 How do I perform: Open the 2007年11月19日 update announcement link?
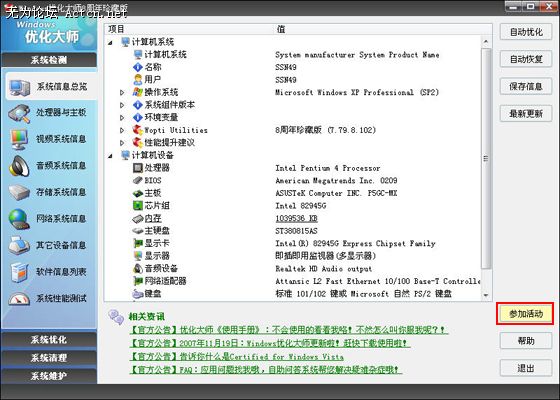click(270, 343)
